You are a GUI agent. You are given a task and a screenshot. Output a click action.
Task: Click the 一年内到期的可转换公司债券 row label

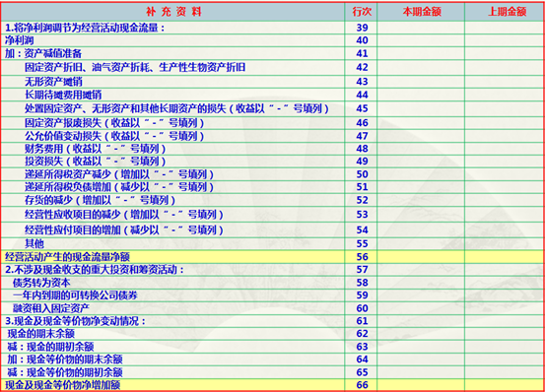(75, 295)
